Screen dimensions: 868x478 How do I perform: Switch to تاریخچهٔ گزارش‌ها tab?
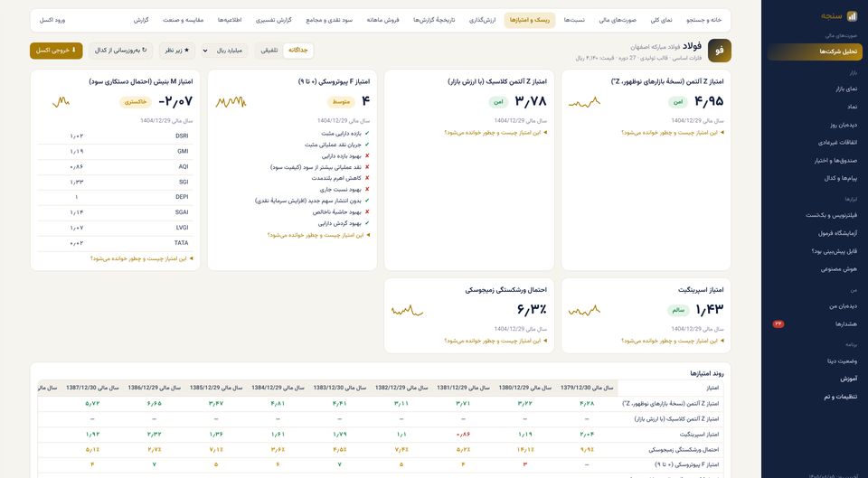click(433, 20)
